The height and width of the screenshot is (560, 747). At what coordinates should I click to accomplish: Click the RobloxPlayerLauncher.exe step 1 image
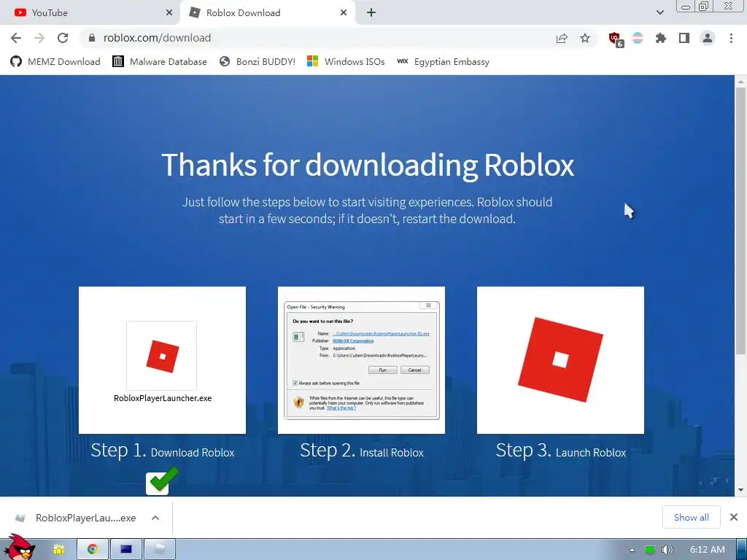tap(162, 360)
